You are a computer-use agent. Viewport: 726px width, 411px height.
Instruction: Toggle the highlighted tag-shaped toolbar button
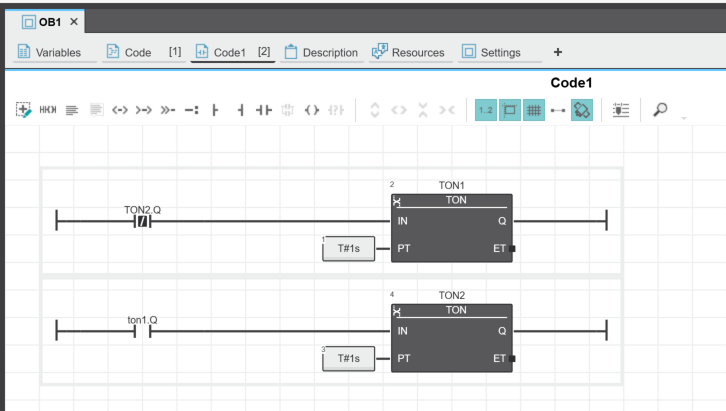[582, 111]
